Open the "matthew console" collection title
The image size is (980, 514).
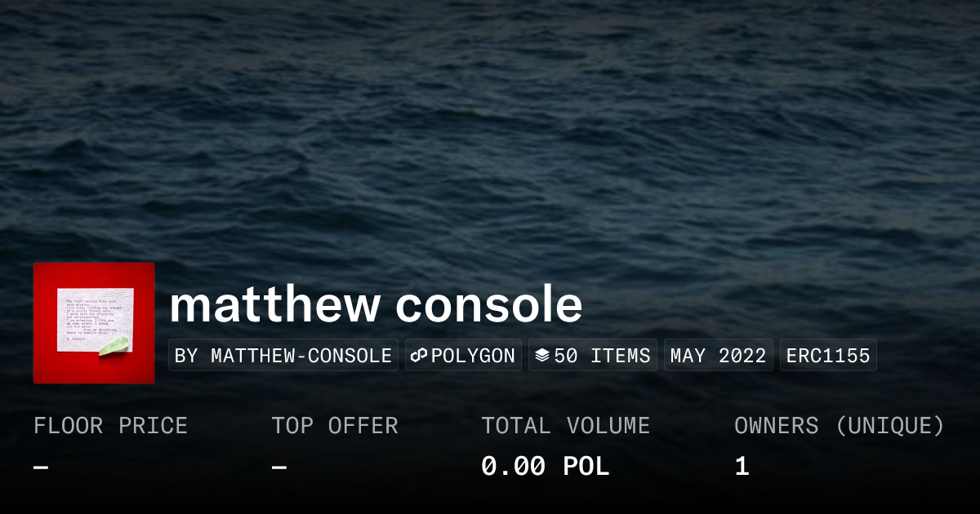(376, 304)
